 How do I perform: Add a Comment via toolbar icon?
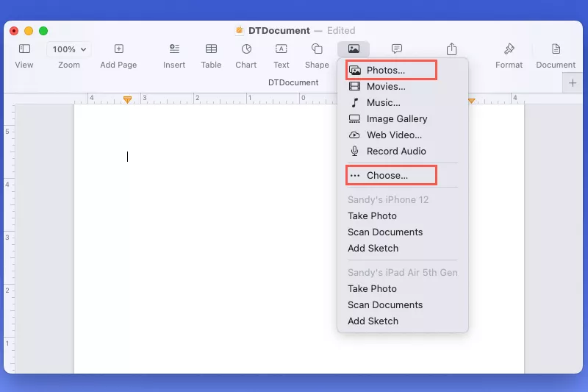tap(397, 49)
